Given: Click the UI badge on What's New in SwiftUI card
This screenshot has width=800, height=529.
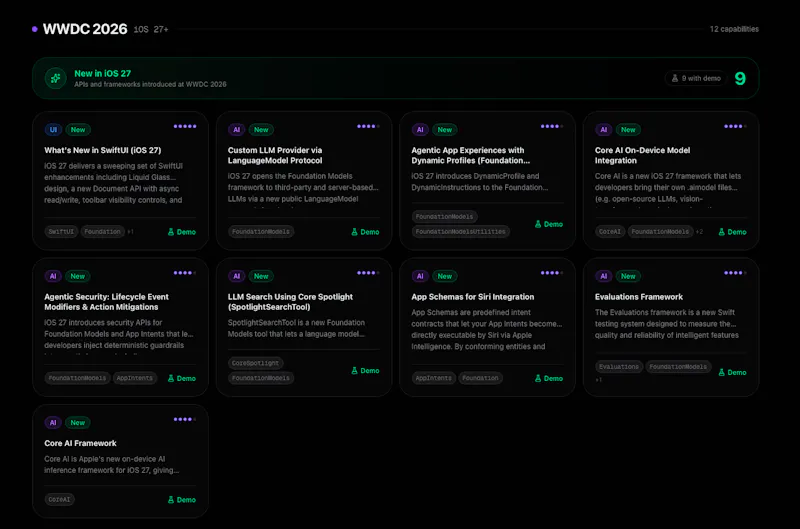Looking at the screenshot, I should pyautogui.click(x=53, y=130).
